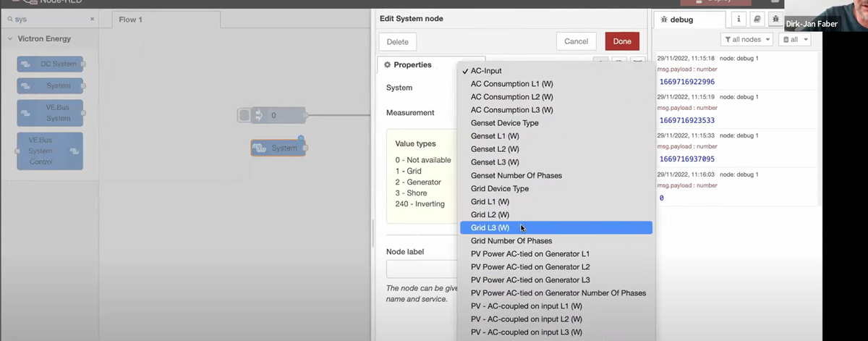Choose 'Genset Device Type' measurement option

[504, 123]
